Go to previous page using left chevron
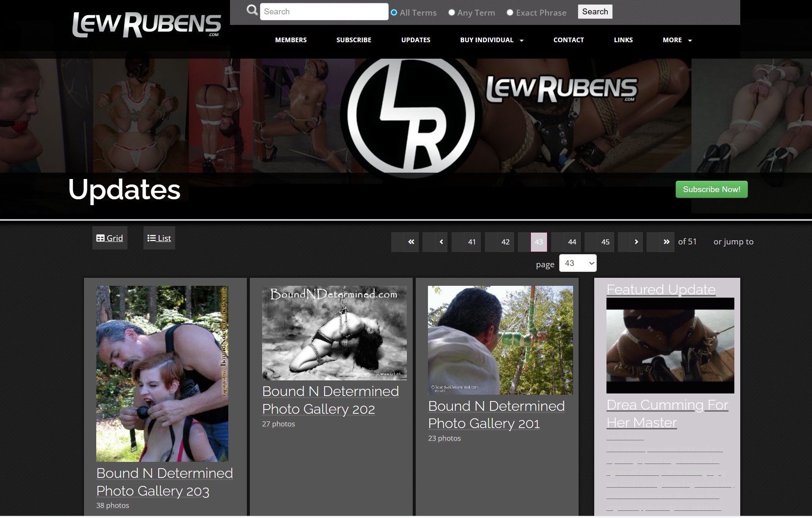 coord(441,242)
